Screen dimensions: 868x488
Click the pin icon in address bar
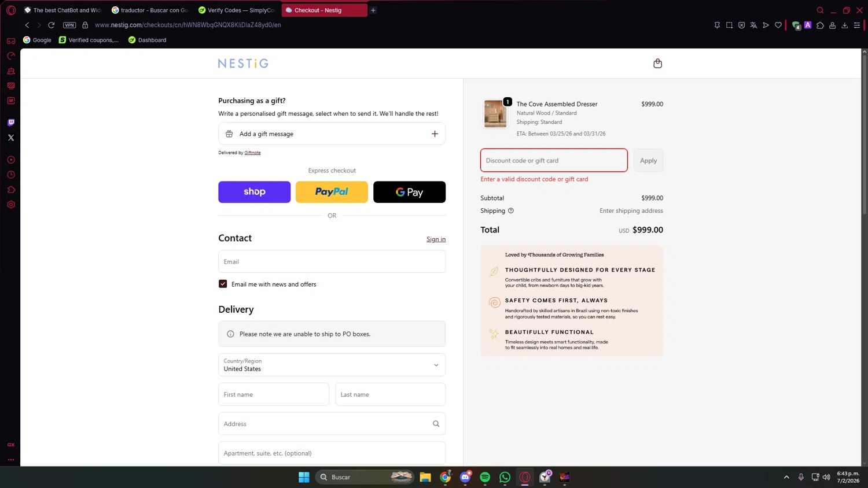pos(717,25)
